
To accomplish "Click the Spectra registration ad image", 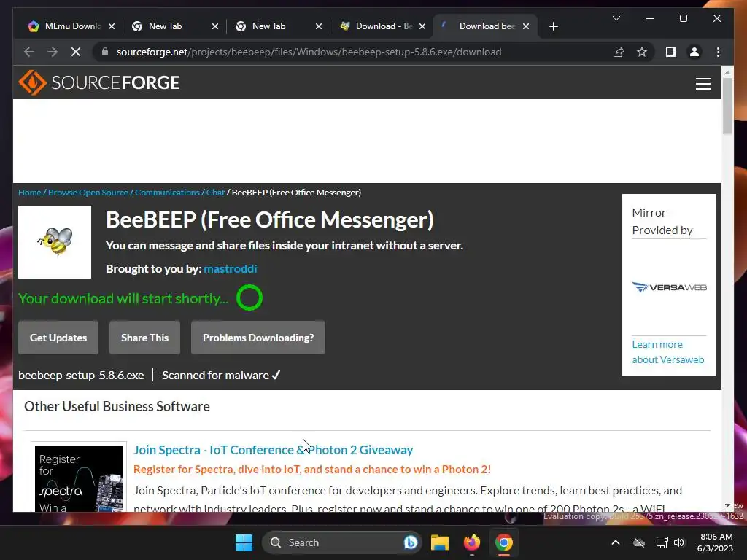I will pyautogui.click(x=79, y=478).
